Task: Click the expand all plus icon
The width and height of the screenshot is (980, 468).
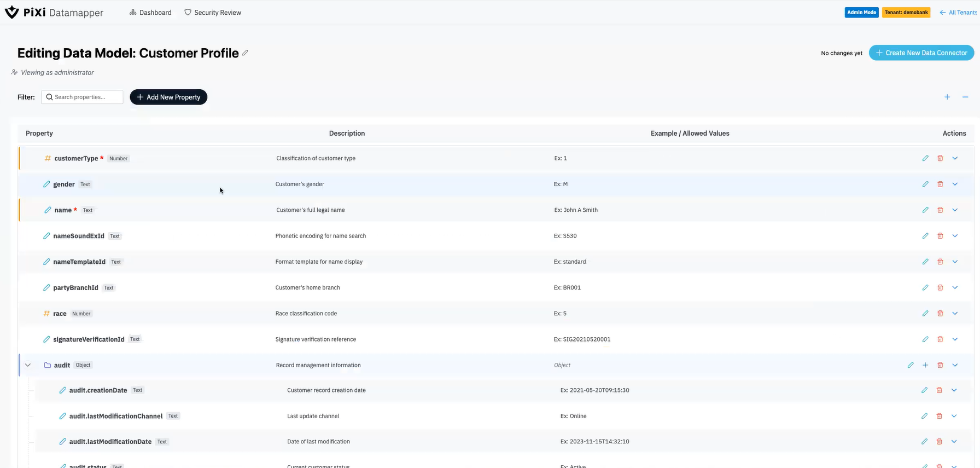Action: point(947,97)
